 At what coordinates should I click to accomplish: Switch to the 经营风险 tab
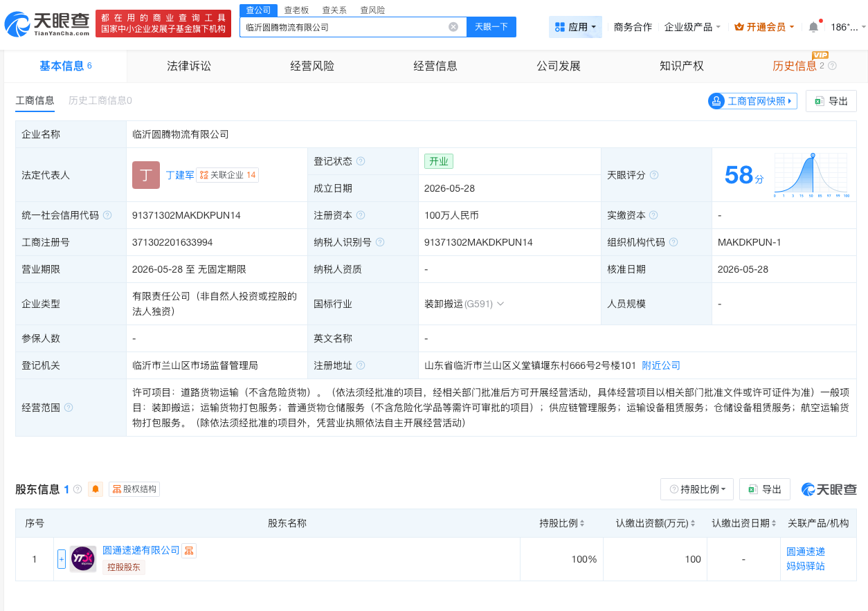click(312, 66)
